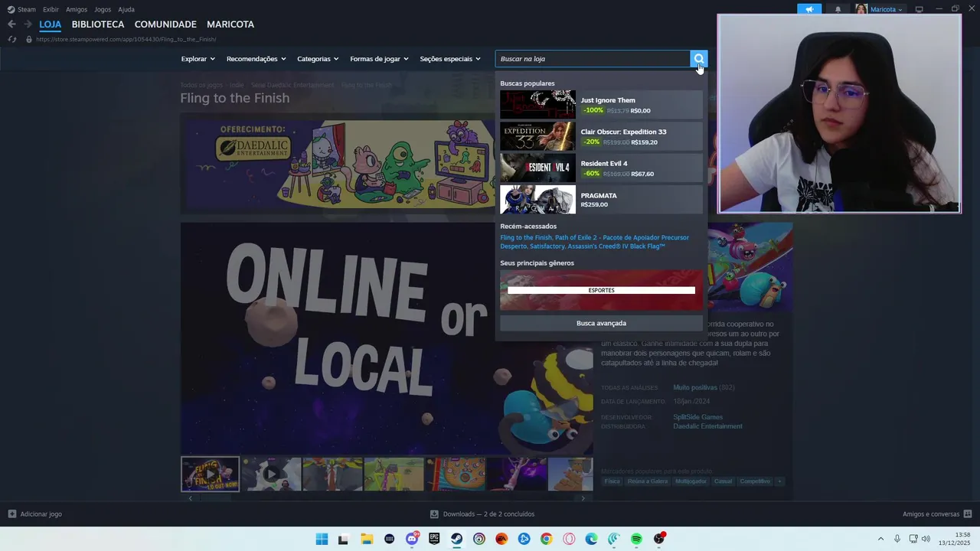Go forward with the right arrow

pos(28,24)
